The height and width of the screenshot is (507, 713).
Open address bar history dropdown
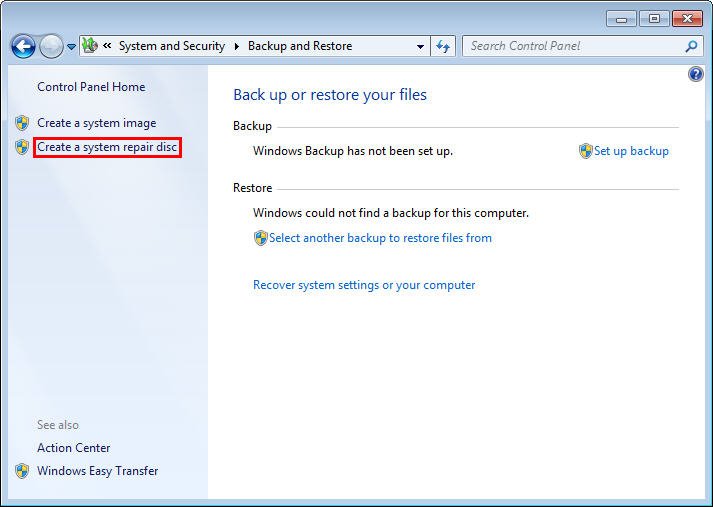pos(421,46)
